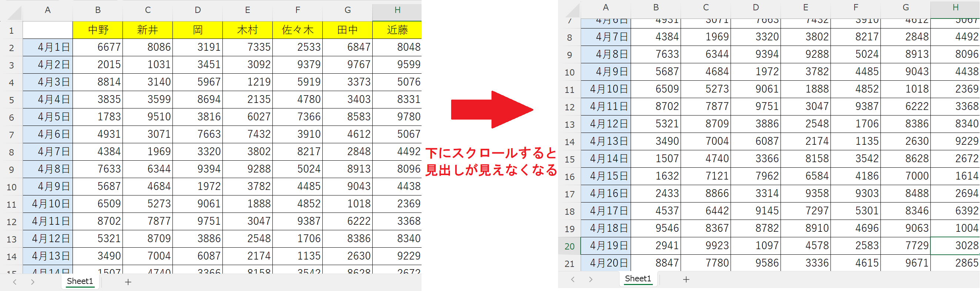Click cell containing 3028
Screen dimensions: 980x291
click(955, 246)
